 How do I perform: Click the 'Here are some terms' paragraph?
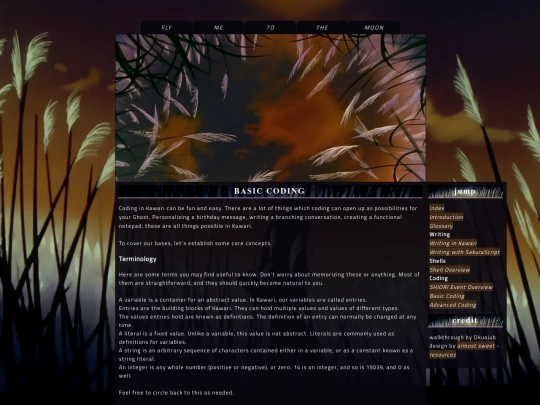[269, 279]
